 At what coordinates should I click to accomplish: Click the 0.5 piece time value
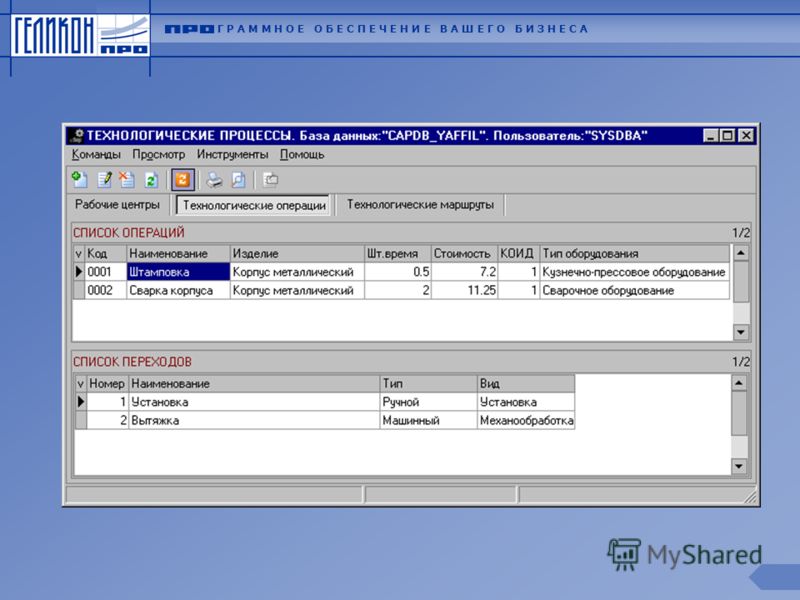[x=397, y=272]
